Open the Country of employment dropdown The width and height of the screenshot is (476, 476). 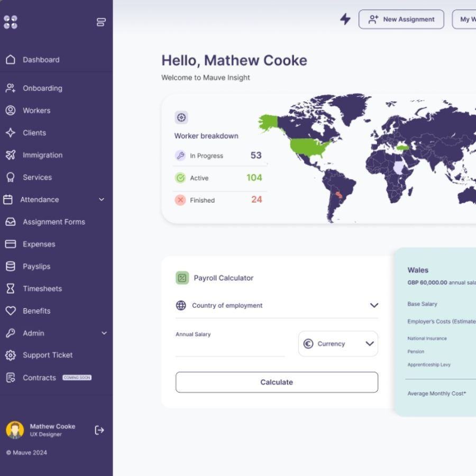click(277, 305)
